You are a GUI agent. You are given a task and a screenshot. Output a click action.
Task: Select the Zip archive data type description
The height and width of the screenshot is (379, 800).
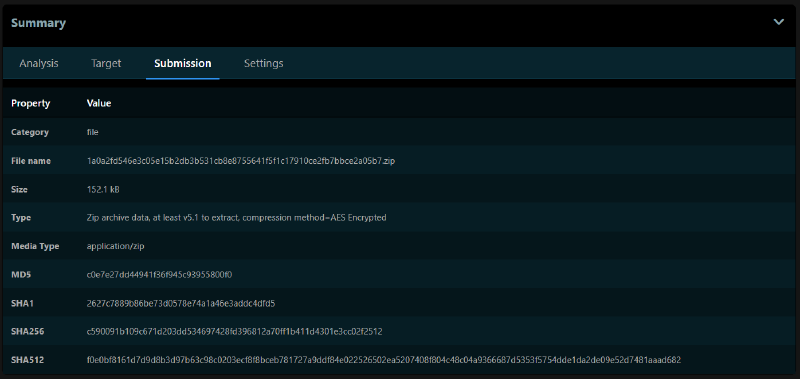click(236, 218)
